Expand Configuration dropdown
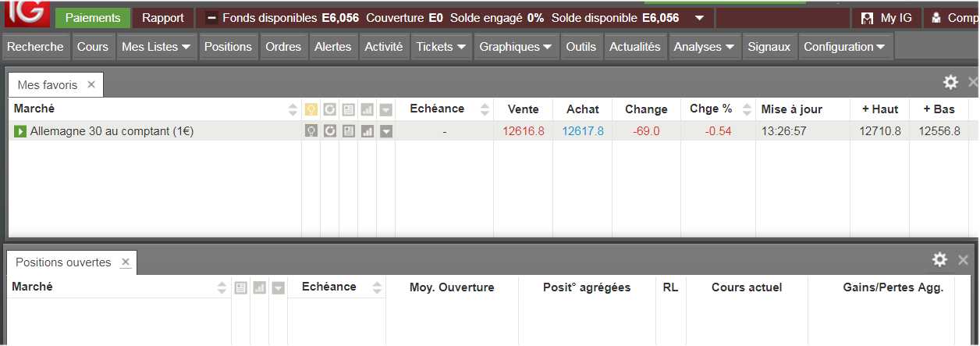Viewport: 980px width, 346px height. (x=845, y=47)
